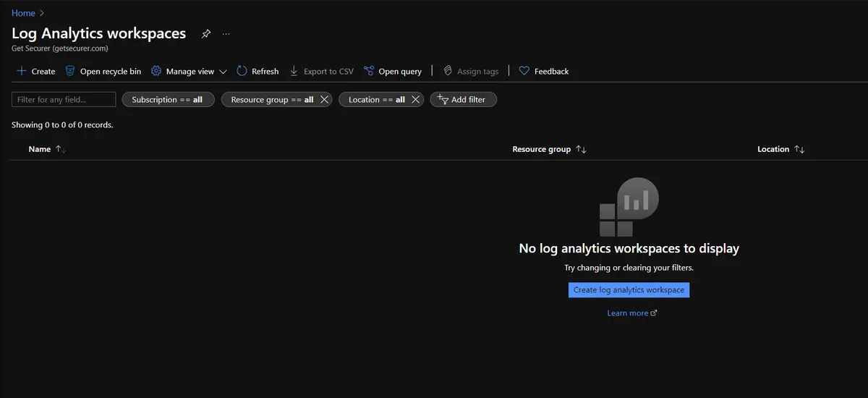Go to Home breadcrumb
The height and width of the screenshot is (398, 868).
pos(23,13)
